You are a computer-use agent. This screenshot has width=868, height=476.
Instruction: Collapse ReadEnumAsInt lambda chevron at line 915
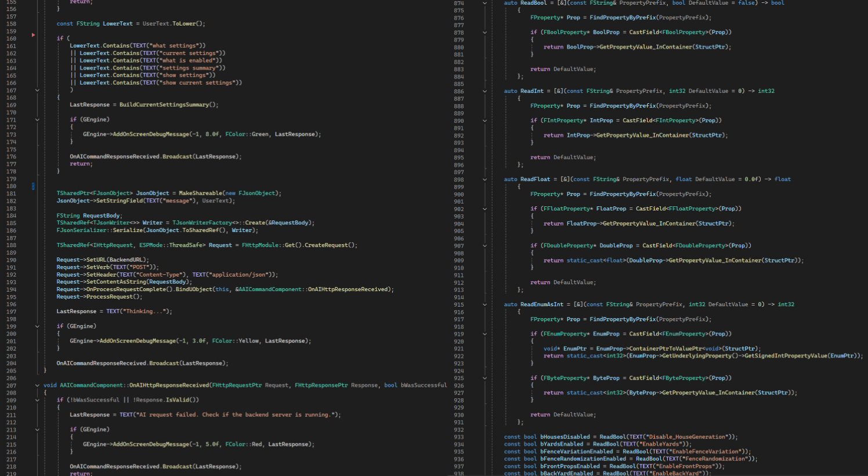(x=485, y=304)
